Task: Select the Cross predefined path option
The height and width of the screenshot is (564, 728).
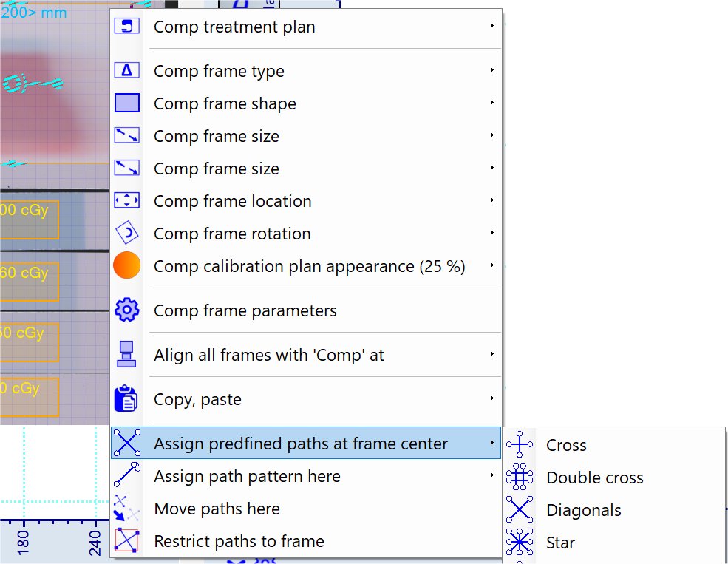Action: click(566, 445)
